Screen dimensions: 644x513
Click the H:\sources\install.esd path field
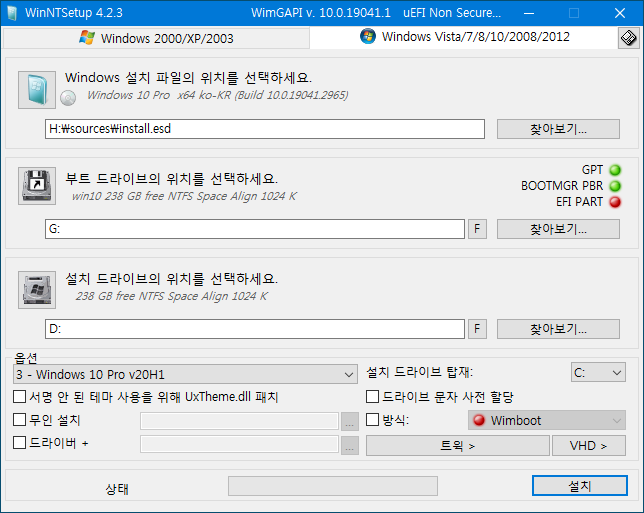tap(265, 129)
